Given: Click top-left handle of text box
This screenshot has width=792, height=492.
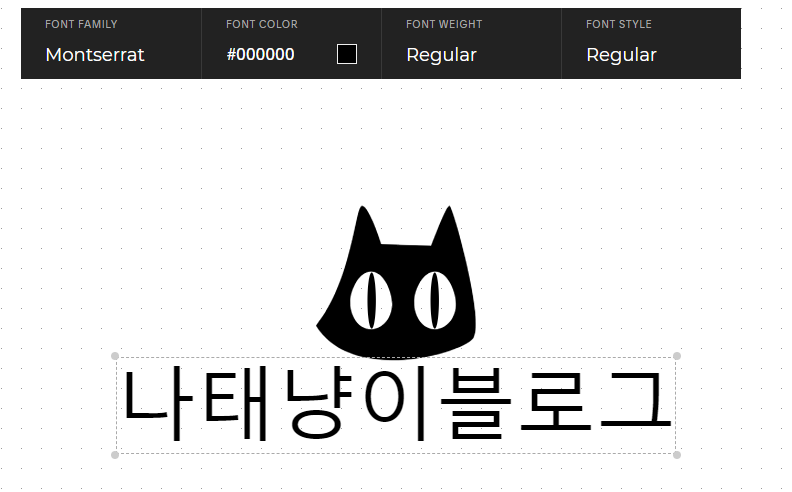Looking at the screenshot, I should (x=115, y=356).
